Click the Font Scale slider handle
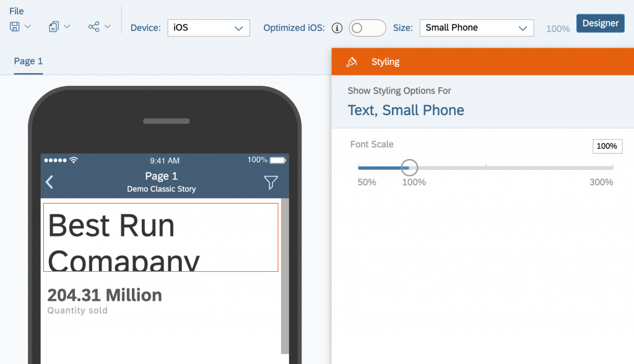Viewport: 634px width, 364px height. (409, 167)
